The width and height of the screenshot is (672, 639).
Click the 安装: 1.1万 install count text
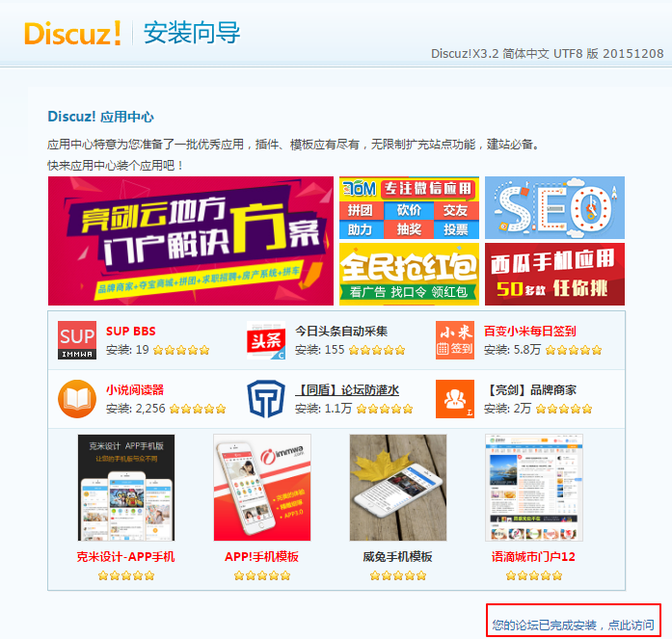click(x=323, y=409)
